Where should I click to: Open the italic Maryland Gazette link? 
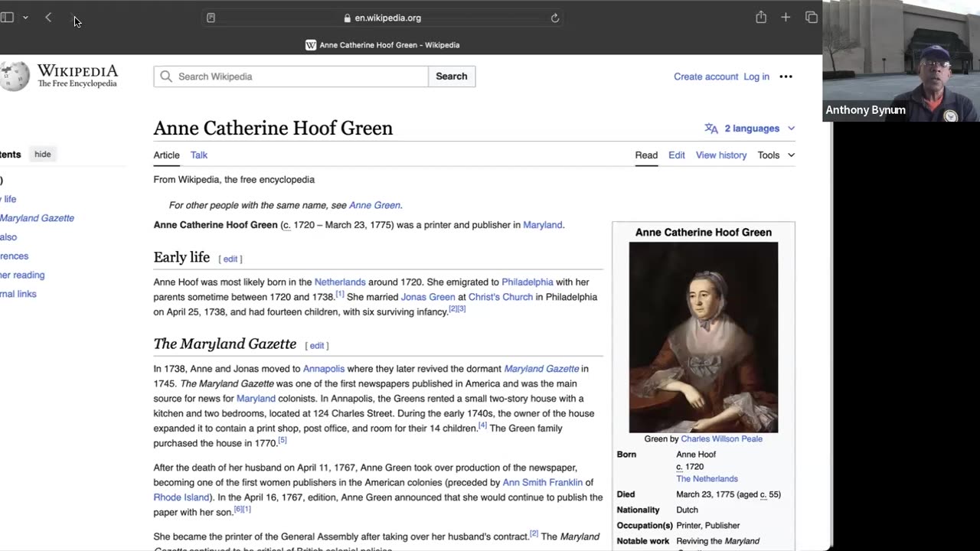tap(541, 369)
